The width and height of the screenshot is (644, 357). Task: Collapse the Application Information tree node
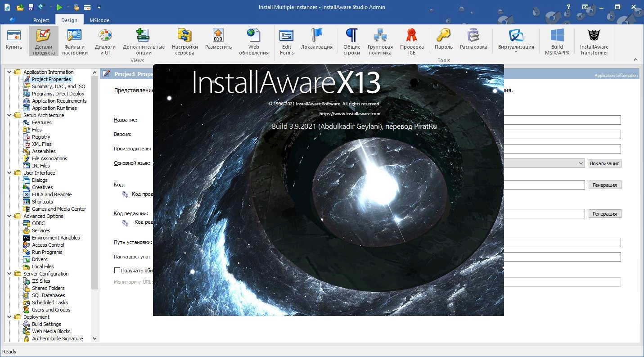tap(9, 72)
